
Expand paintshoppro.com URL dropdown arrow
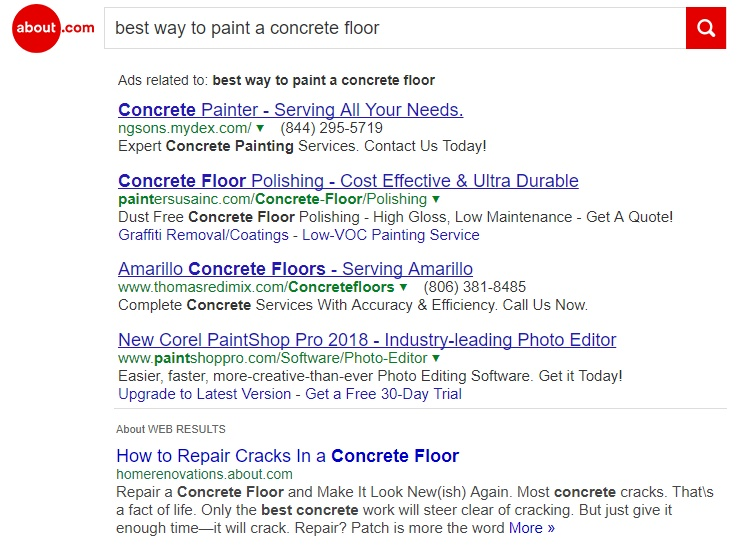(x=436, y=358)
